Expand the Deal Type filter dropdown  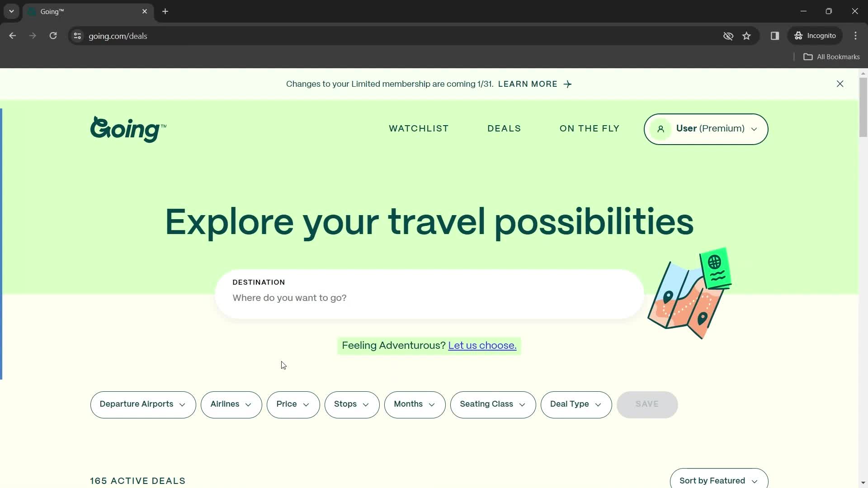tap(576, 404)
